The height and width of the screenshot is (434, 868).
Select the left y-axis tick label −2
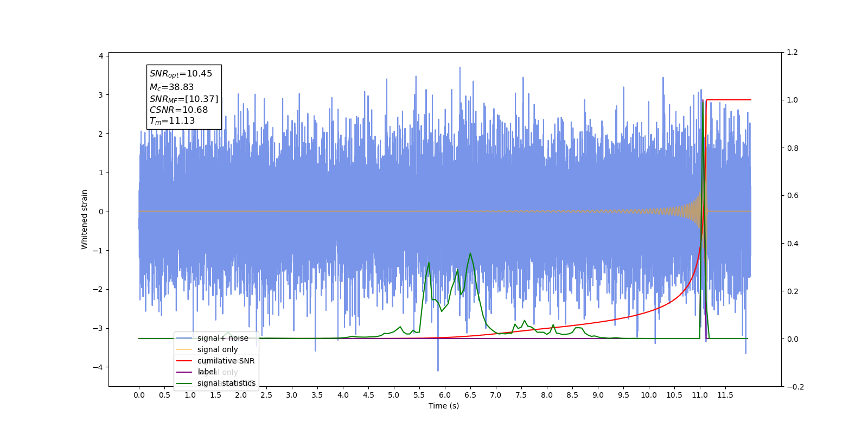98,289
